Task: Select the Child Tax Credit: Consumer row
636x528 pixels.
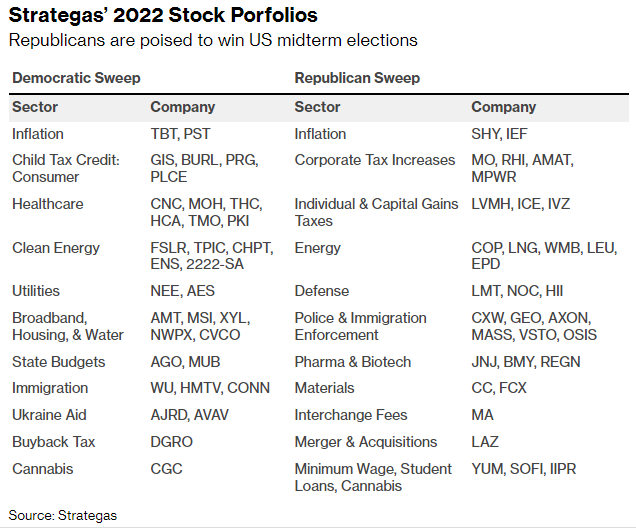Action: (66, 168)
